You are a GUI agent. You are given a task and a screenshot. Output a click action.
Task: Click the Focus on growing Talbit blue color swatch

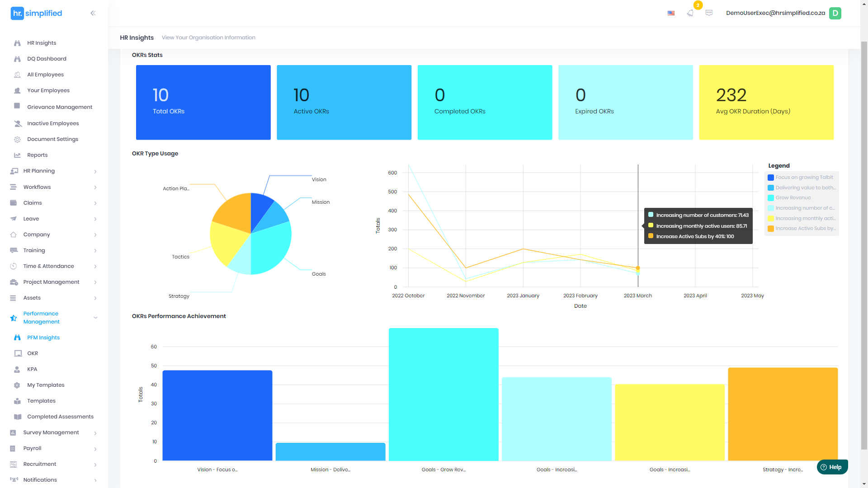click(770, 177)
